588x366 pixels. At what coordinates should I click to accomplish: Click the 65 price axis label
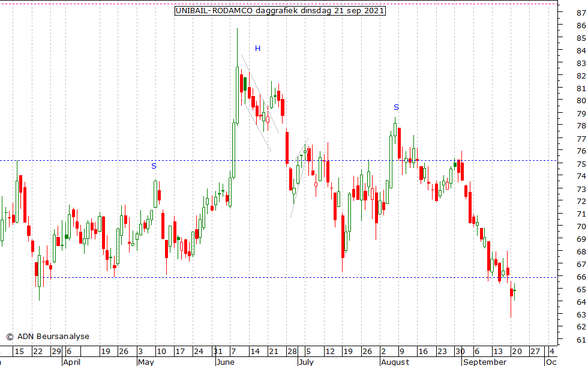pos(581,289)
